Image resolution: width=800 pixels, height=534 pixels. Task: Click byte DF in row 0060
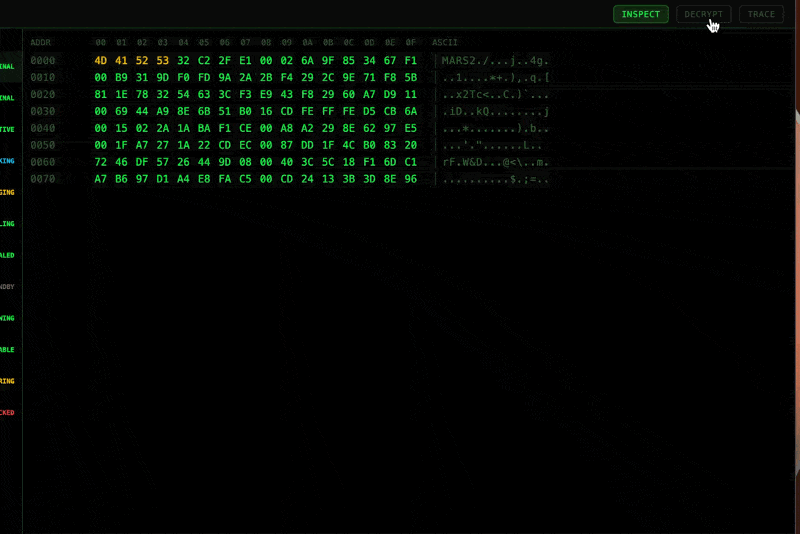click(x=142, y=162)
